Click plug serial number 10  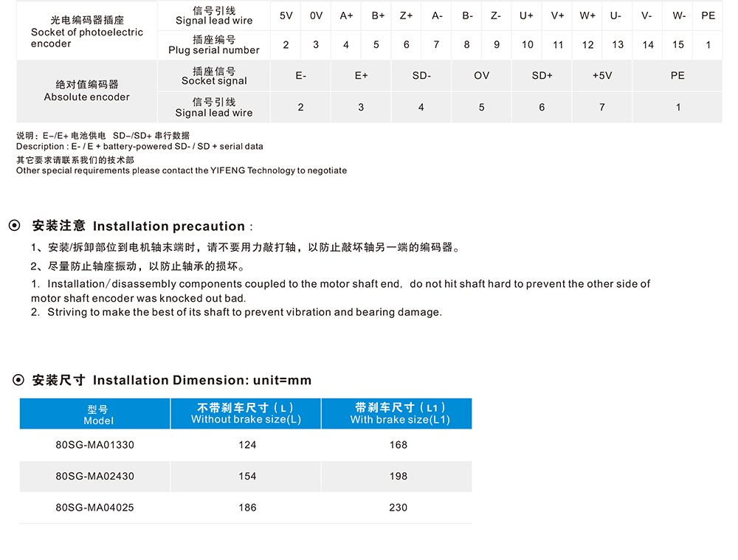coord(527,45)
